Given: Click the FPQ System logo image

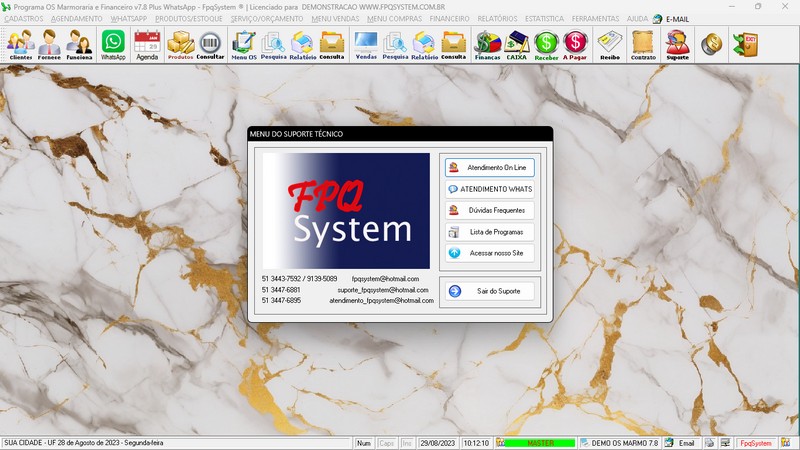Looking at the screenshot, I should (346, 211).
